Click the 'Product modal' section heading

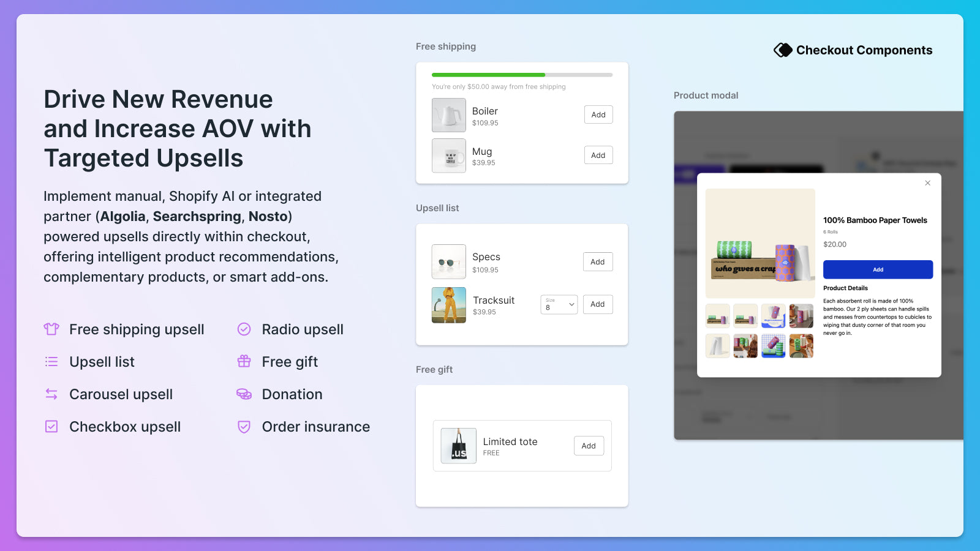[x=706, y=96]
